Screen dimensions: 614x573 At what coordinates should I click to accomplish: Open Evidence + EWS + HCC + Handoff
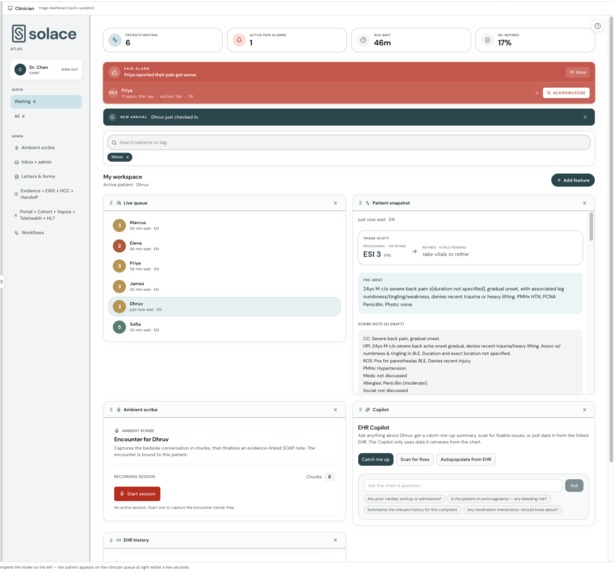(44, 194)
